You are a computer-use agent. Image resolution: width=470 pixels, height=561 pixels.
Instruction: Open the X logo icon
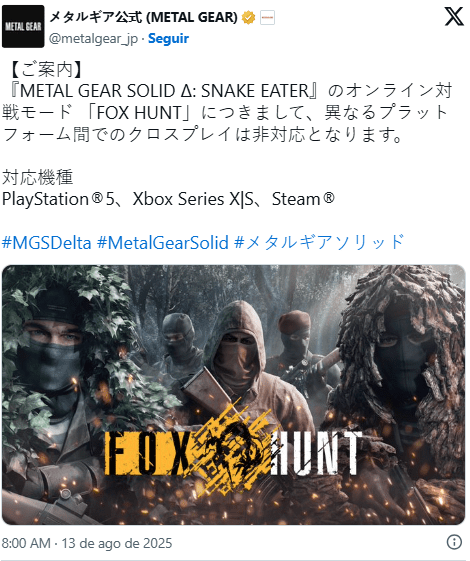tap(454, 16)
